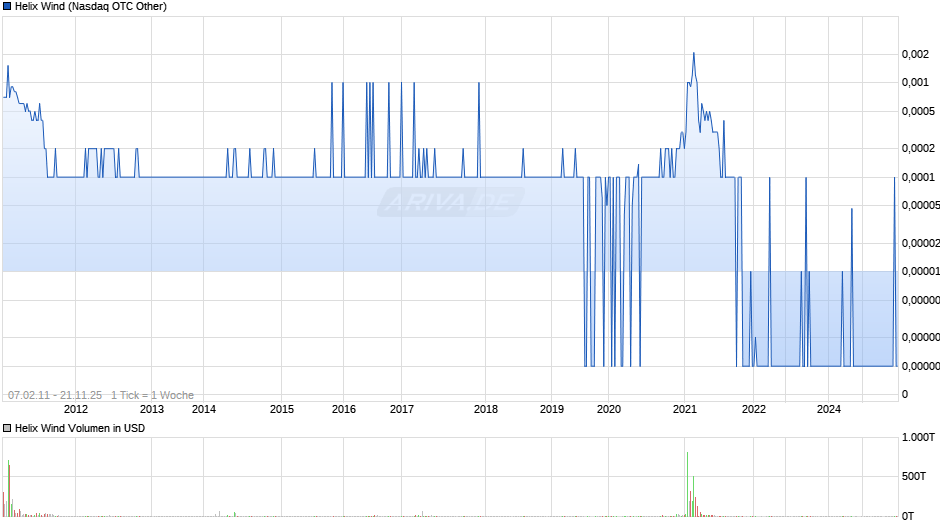Click the 2022 x-axis label
This screenshot has width=940, height=526.
coord(754,409)
